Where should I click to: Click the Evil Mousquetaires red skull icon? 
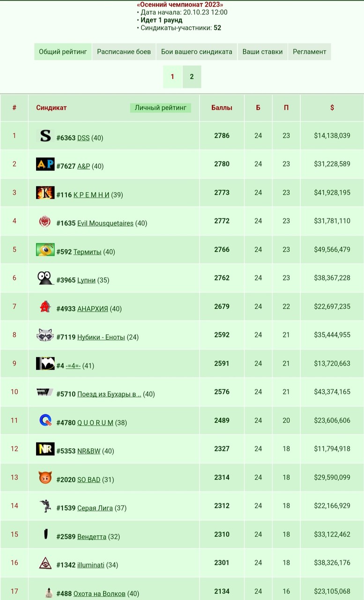pos(45,221)
